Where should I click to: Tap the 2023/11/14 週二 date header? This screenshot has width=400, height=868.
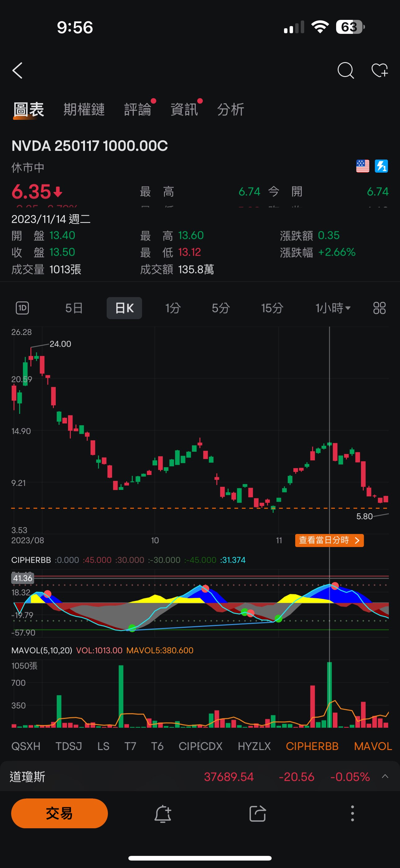[51, 219]
